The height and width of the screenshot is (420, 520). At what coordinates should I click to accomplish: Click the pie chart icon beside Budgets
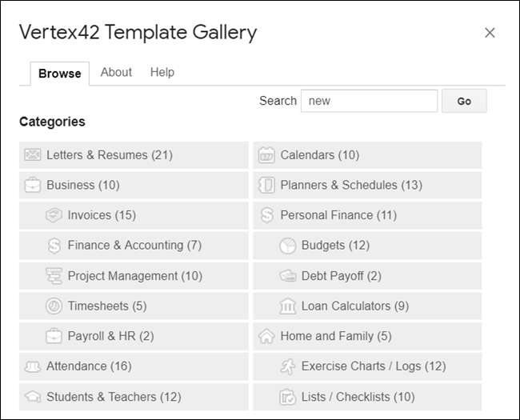click(x=288, y=246)
